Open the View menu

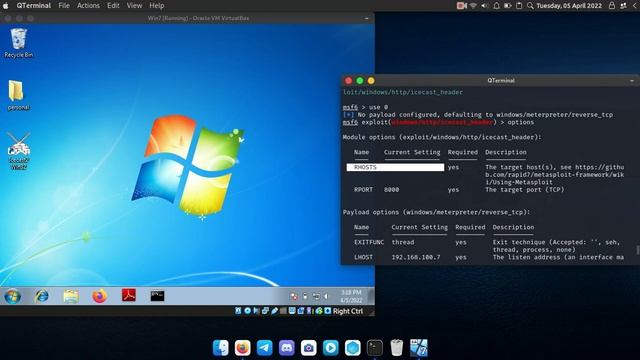[x=134, y=6]
